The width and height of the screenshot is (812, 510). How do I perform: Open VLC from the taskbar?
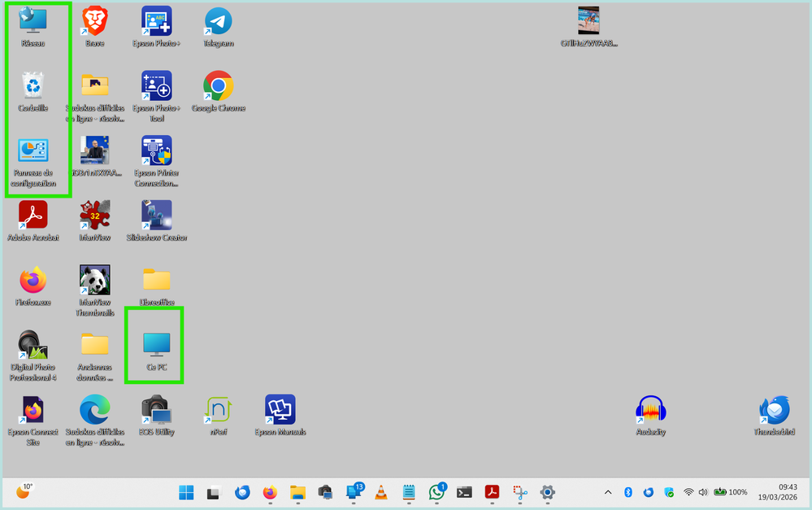pos(381,492)
